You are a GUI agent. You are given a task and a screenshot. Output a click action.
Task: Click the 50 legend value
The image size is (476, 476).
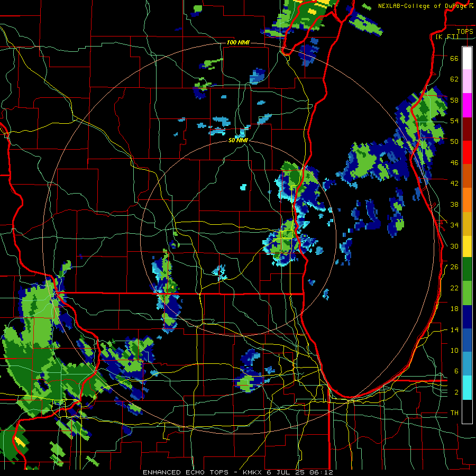[454, 141]
